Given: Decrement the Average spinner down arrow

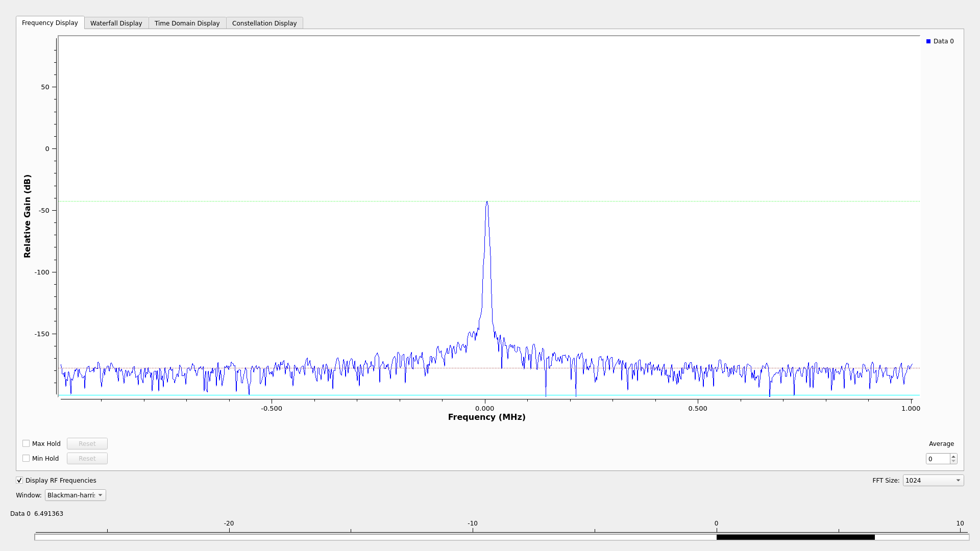Looking at the screenshot, I should [x=953, y=461].
